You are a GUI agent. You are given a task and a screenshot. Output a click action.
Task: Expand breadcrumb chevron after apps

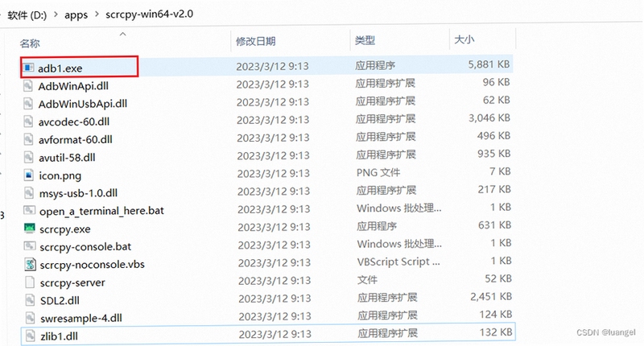pos(97,14)
